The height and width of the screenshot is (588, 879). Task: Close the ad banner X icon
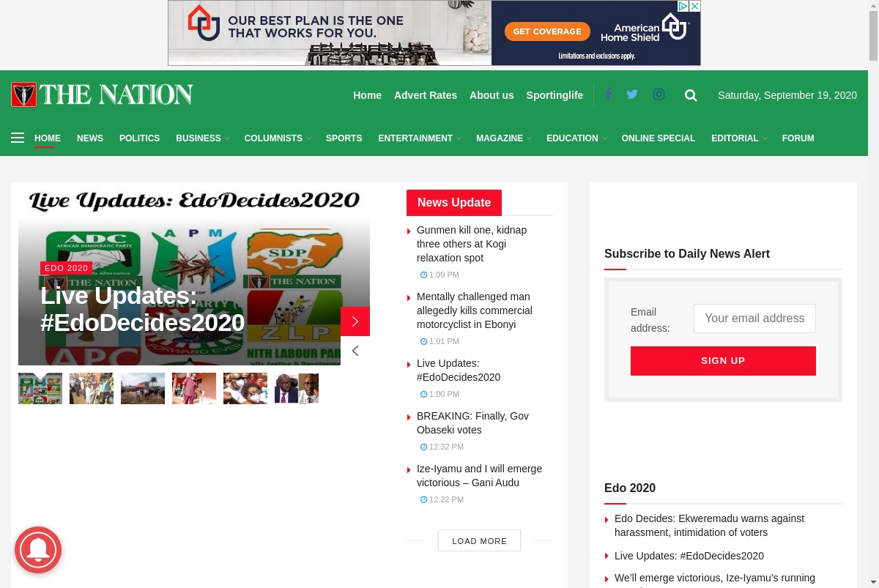pos(694,6)
